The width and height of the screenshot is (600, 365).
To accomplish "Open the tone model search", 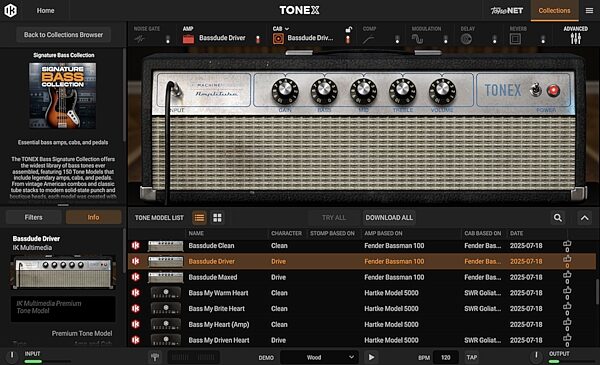I will click(558, 218).
